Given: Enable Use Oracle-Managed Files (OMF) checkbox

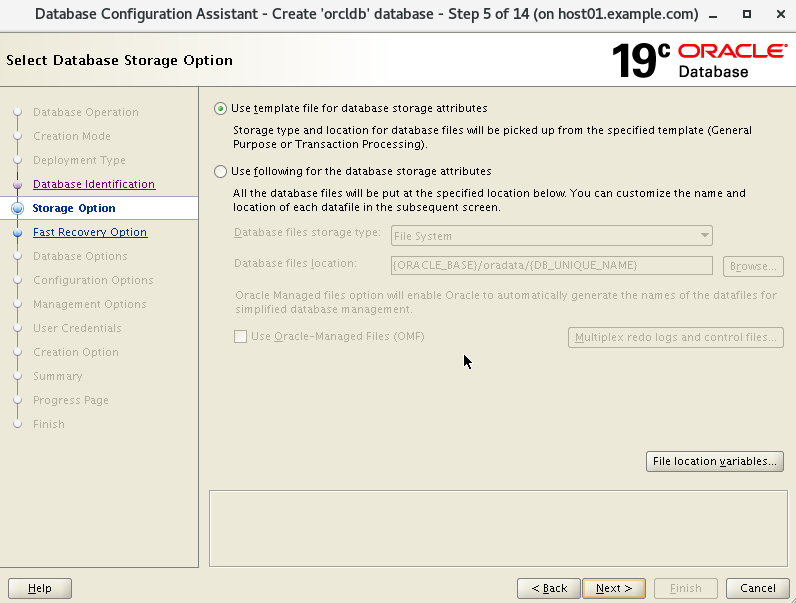Looking at the screenshot, I should 240,337.
